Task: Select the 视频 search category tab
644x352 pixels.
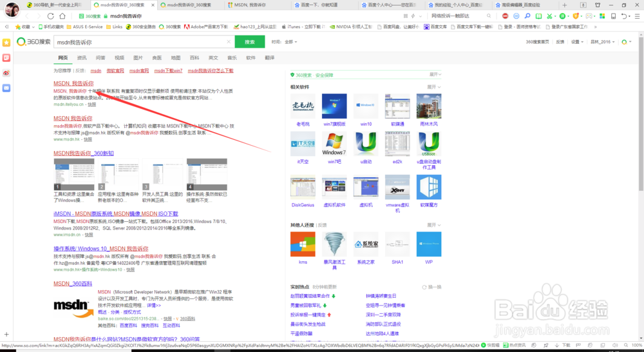Action: [x=119, y=58]
